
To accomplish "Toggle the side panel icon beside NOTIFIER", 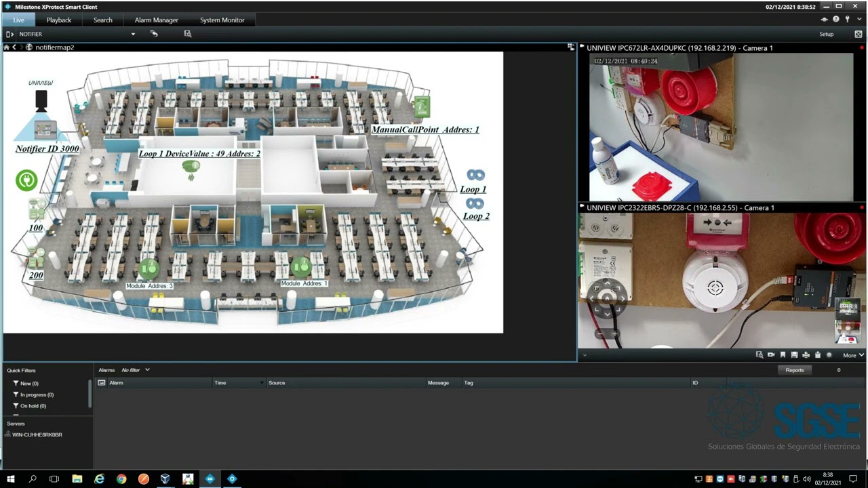I will pos(9,34).
